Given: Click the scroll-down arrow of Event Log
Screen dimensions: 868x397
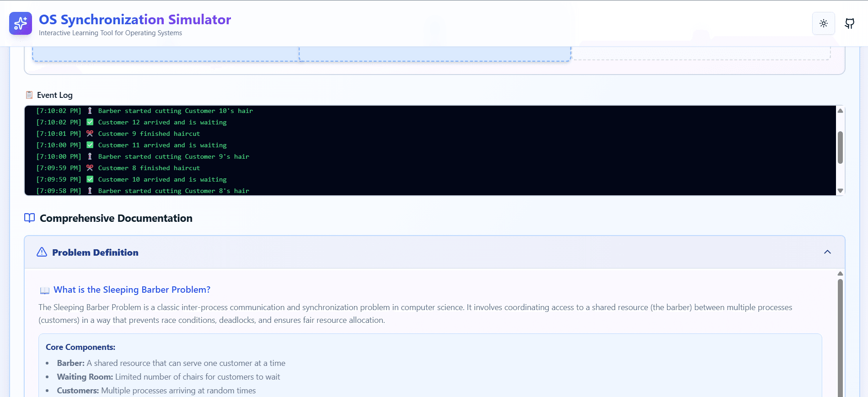Looking at the screenshot, I should (840, 191).
